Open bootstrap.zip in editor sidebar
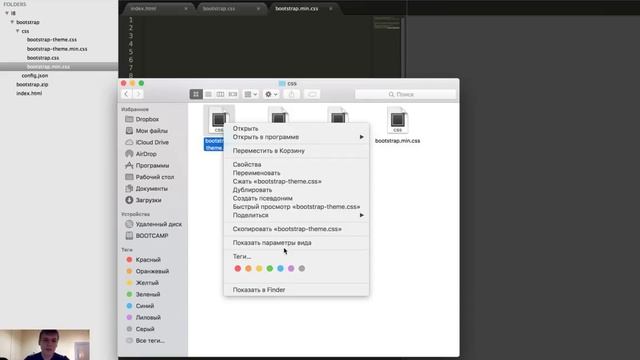The height and width of the screenshot is (360, 640). (32, 84)
